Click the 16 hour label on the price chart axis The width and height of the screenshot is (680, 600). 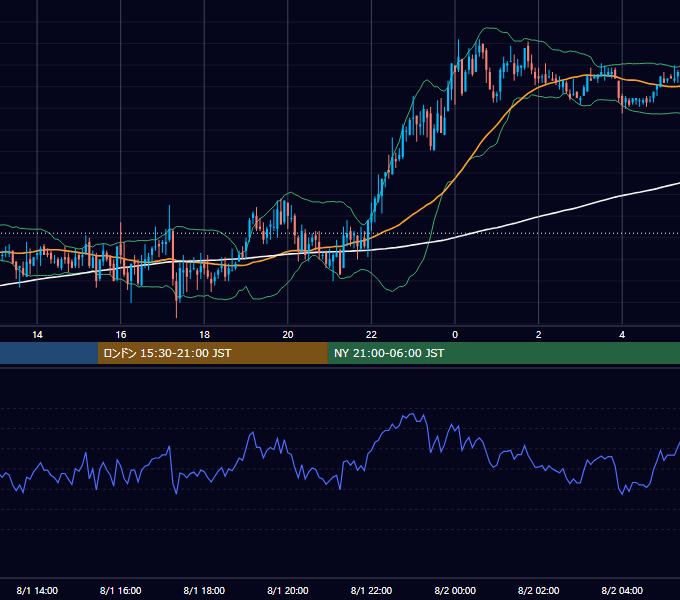[x=121, y=335]
